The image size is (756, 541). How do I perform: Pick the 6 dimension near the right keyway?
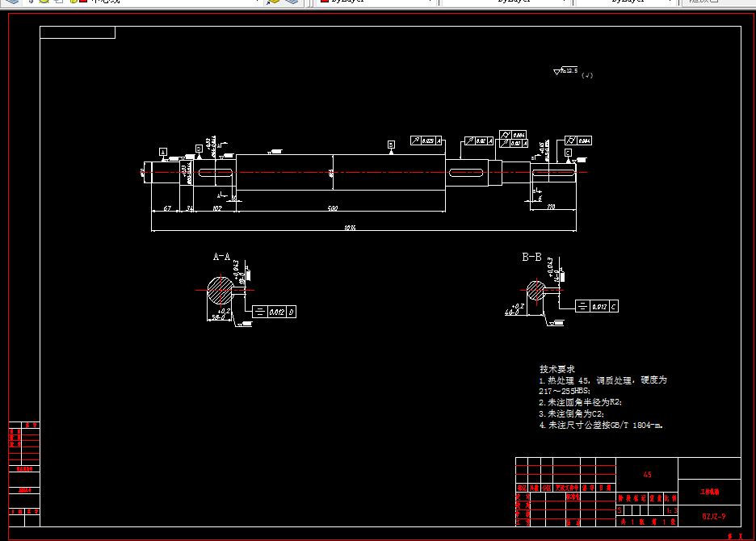[540, 198]
